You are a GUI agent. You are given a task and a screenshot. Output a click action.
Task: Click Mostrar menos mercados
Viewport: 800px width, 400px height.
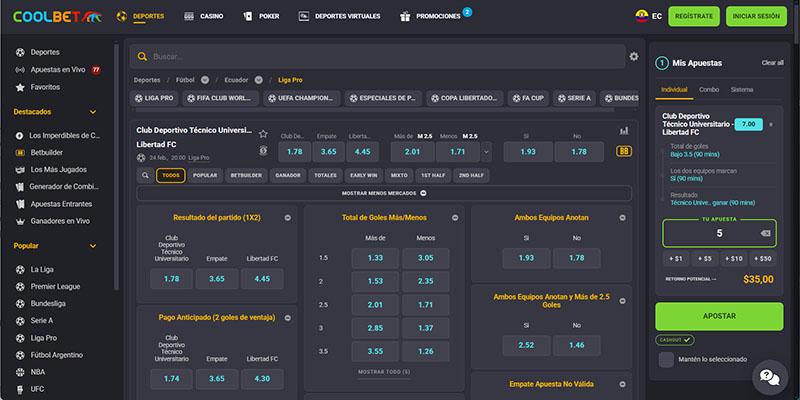384,193
